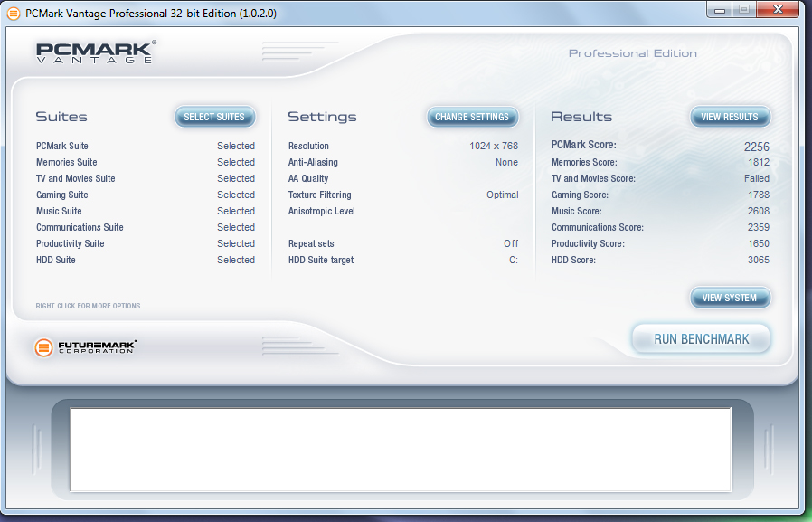This screenshot has height=522, width=812.
Task: Click the HDD Suite target value C:
Action: point(514,260)
